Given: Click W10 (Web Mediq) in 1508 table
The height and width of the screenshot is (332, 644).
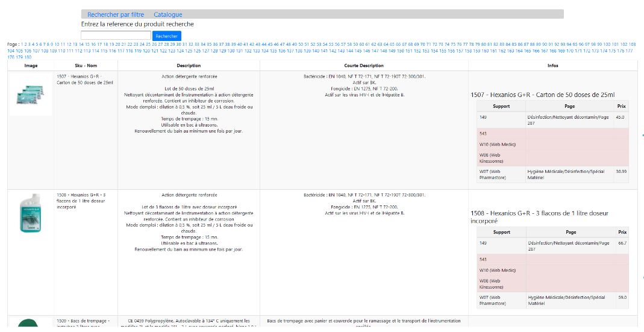Looking at the screenshot, I should 498,271.
